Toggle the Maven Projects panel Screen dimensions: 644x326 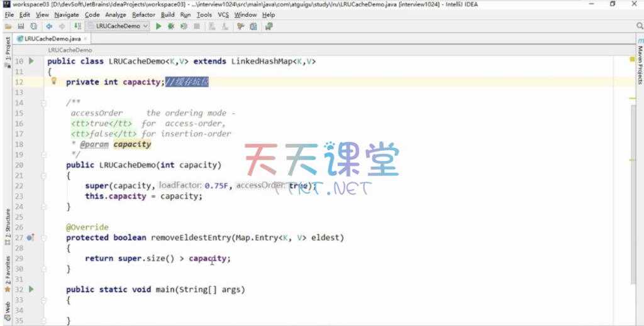point(640,62)
